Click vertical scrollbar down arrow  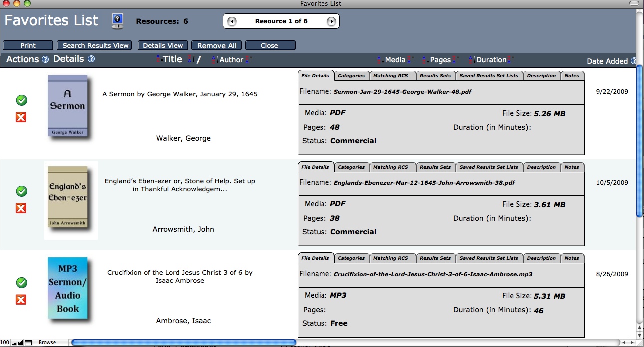640,334
